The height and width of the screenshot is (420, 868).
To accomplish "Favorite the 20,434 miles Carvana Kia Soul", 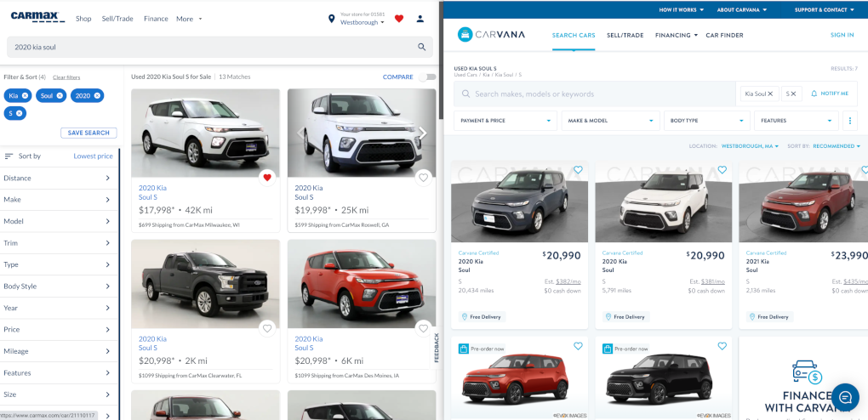I will click(x=578, y=170).
